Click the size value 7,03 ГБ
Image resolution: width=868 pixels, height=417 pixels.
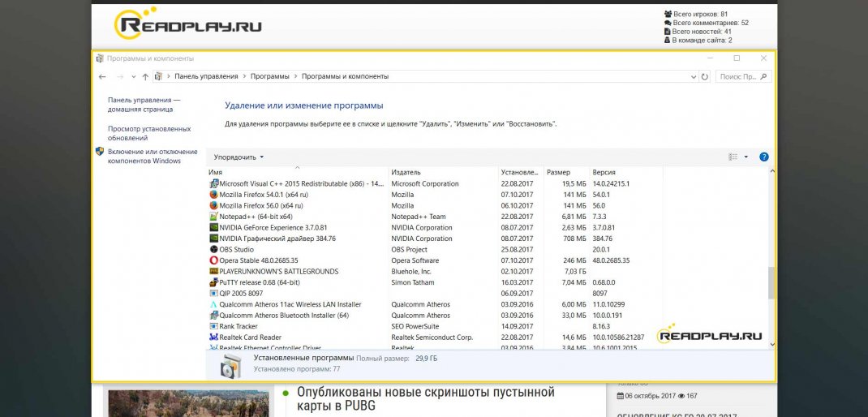coord(574,271)
